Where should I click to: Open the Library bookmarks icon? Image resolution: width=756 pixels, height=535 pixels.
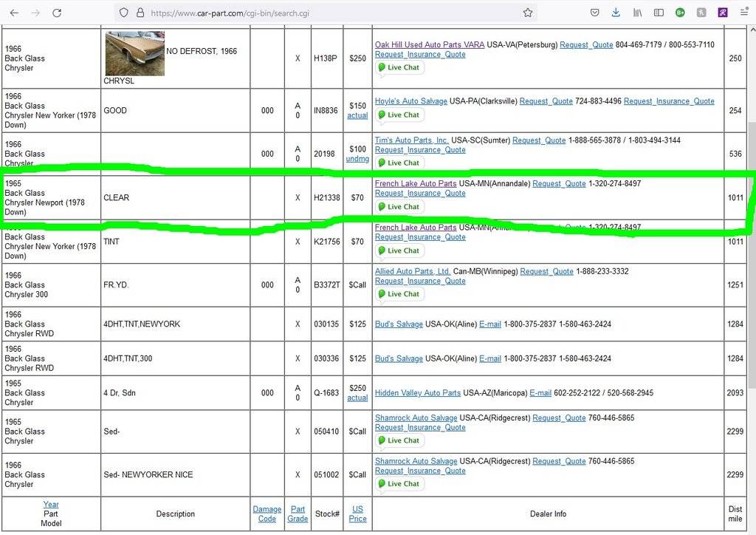pyautogui.click(x=638, y=13)
